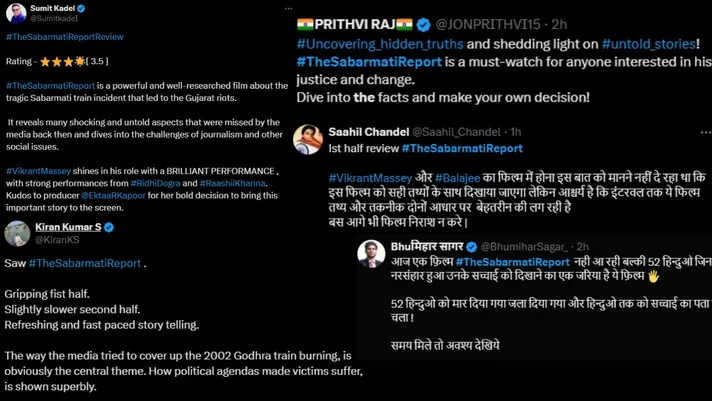Image resolution: width=712 pixels, height=401 pixels.
Task: Open more options on Sumit Kadel's tweet
Action: tap(288, 9)
